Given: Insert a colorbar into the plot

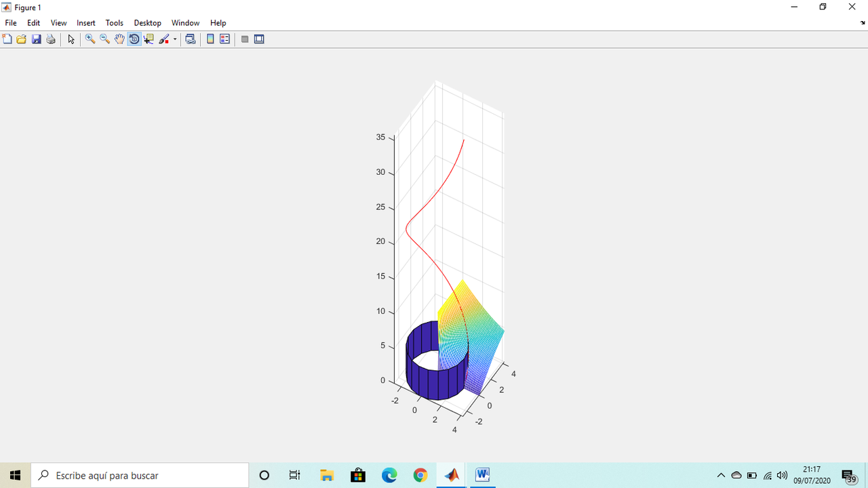Looking at the screenshot, I should pyautogui.click(x=210, y=39).
